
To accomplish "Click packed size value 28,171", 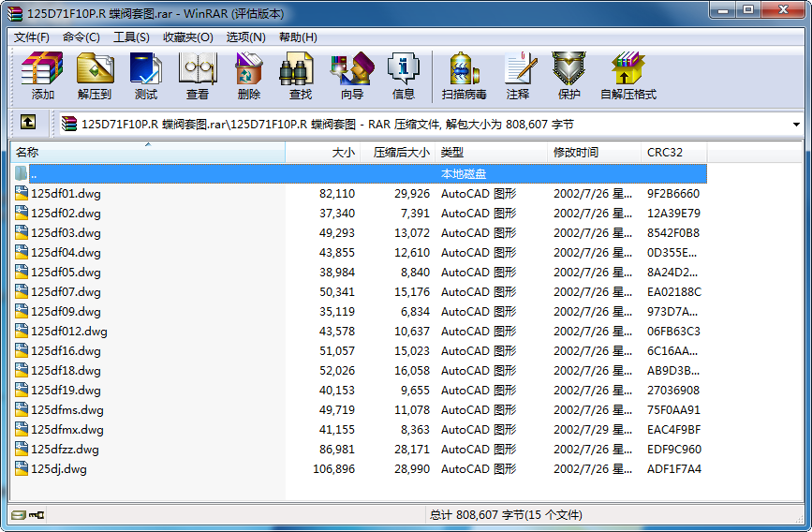I will point(412,450).
